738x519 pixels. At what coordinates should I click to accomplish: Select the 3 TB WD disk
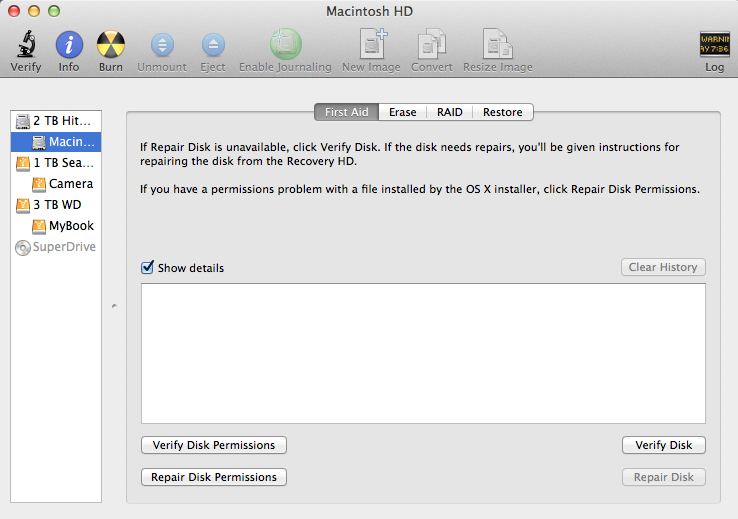click(56, 205)
